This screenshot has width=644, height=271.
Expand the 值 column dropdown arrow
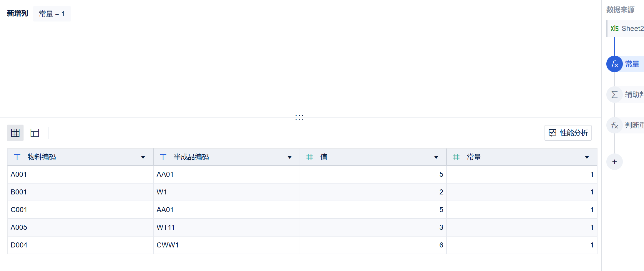tap(436, 157)
